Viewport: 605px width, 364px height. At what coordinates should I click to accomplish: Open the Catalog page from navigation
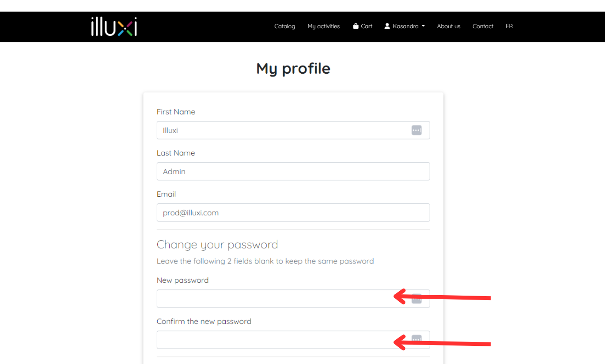[284, 26]
